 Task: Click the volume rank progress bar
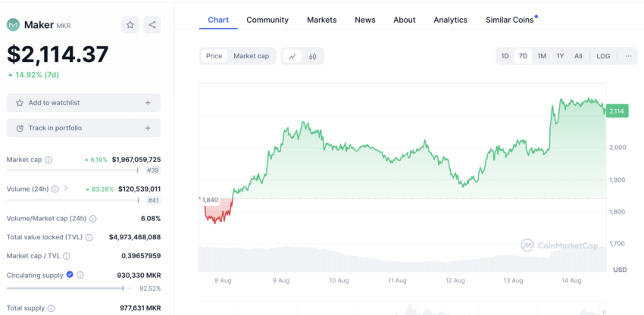73,200
